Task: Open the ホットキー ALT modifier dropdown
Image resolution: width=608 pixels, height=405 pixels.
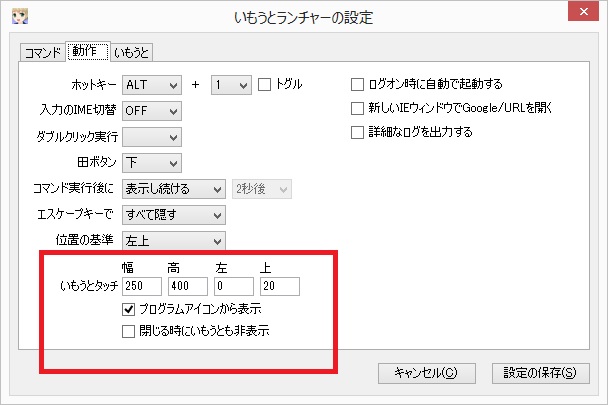Action: 152,85
